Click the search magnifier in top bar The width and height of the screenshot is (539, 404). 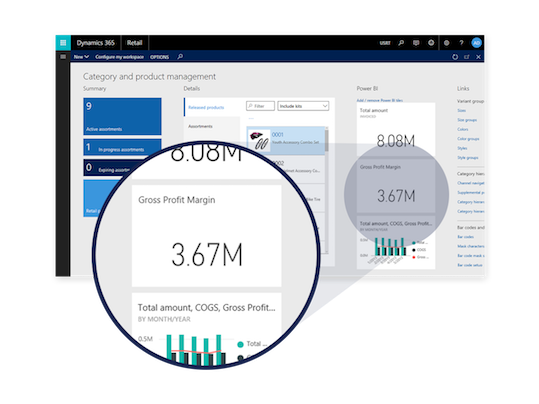[401, 43]
